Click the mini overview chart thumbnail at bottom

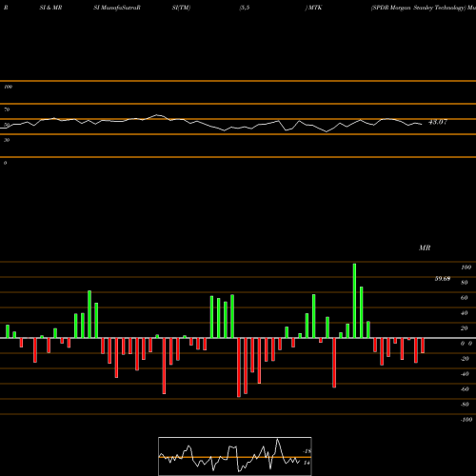coord(235,456)
